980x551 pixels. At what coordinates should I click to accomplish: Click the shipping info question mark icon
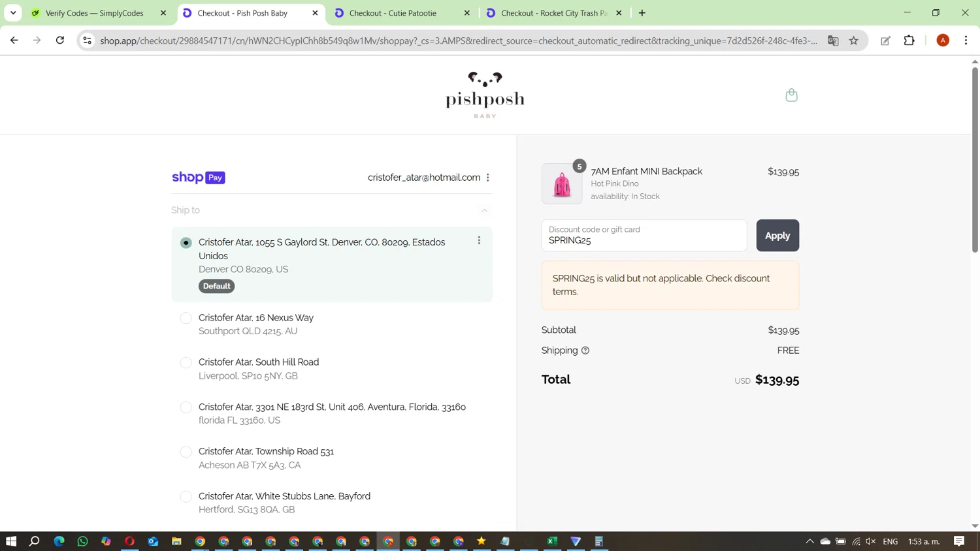(x=585, y=351)
